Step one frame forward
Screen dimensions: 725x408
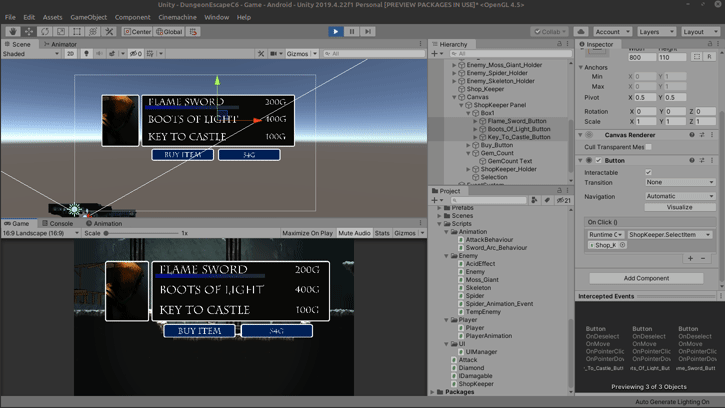[368, 31]
